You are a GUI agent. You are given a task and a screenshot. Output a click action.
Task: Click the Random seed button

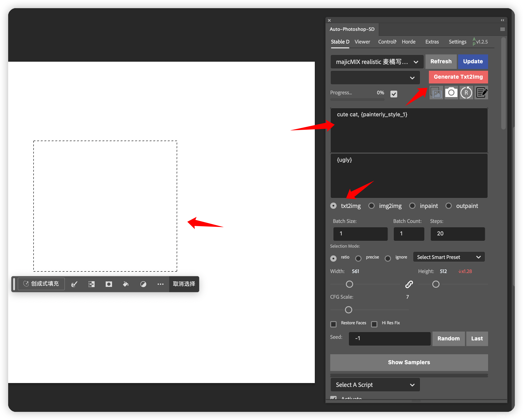click(x=448, y=339)
